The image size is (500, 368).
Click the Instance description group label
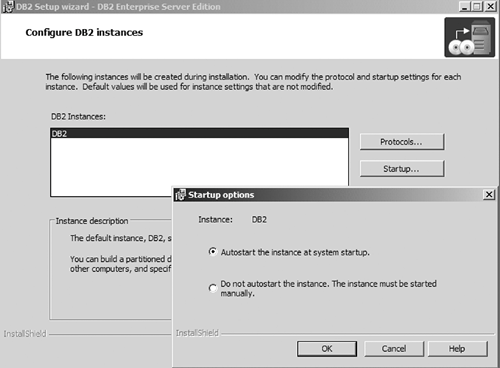(x=92, y=221)
